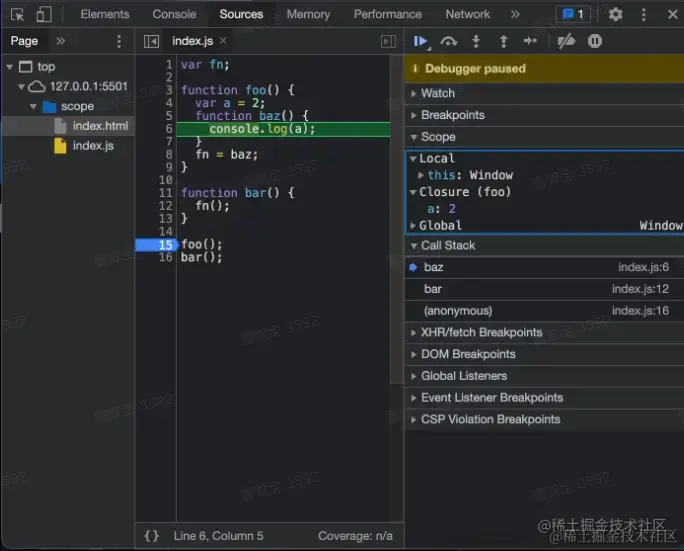This screenshot has width=684, height=551.
Task: Toggle the device toolbar icon
Action: [44, 14]
